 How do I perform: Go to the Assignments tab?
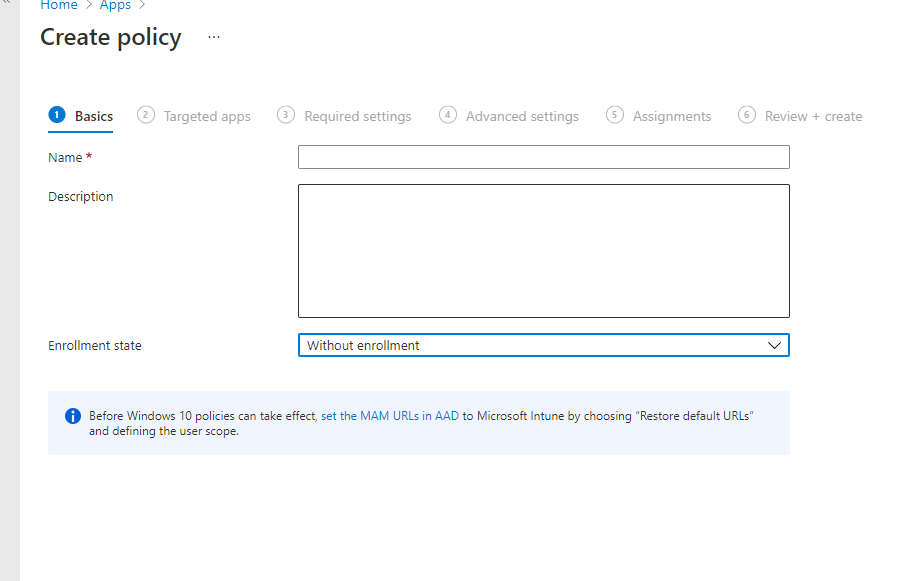[x=671, y=115]
